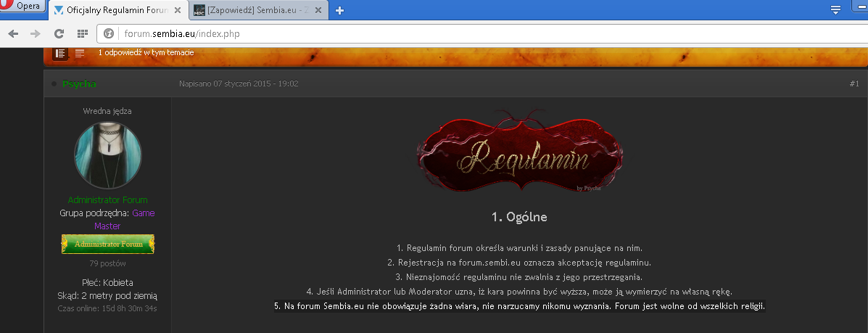
Task: Go back with the back arrow
Action: pos(13,34)
